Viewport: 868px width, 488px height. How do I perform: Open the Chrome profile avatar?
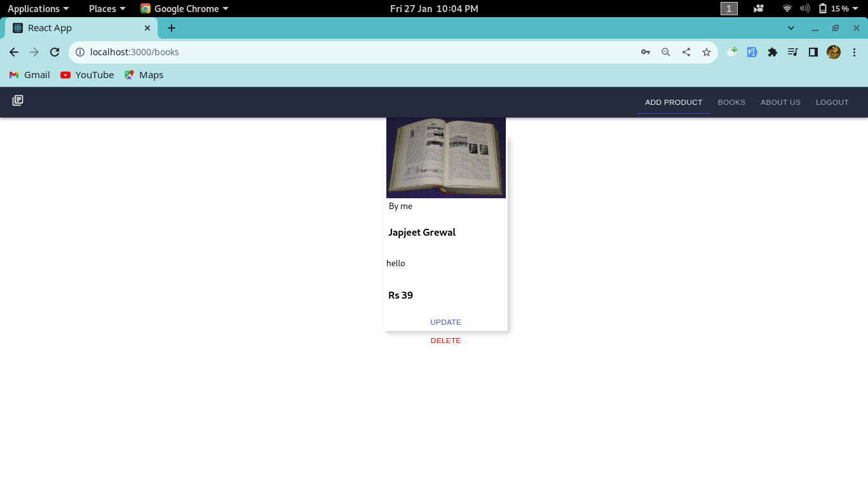(x=834, y=52)
